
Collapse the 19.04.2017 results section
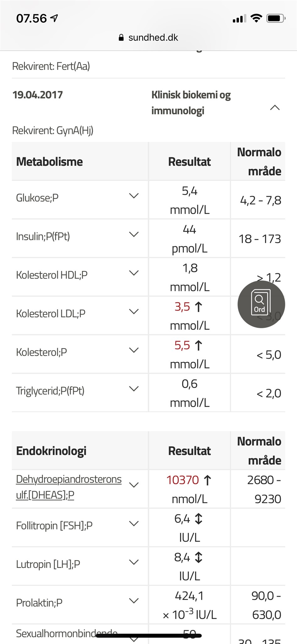click(x=275, y=108)
